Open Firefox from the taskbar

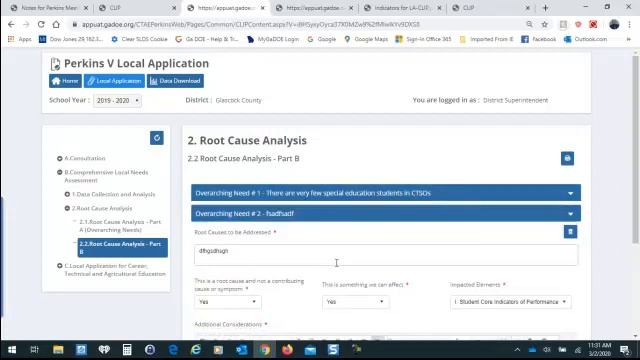(x=287, y=350)
